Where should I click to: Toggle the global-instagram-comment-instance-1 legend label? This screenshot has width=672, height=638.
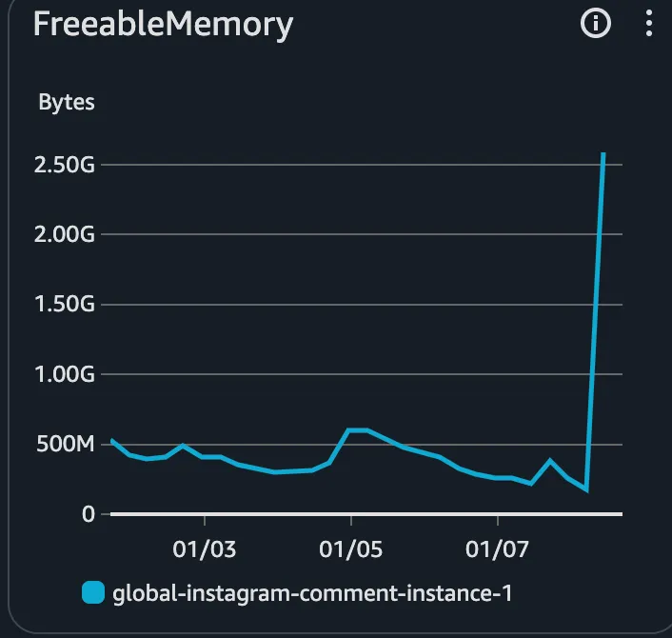click(x=312, y=593)
